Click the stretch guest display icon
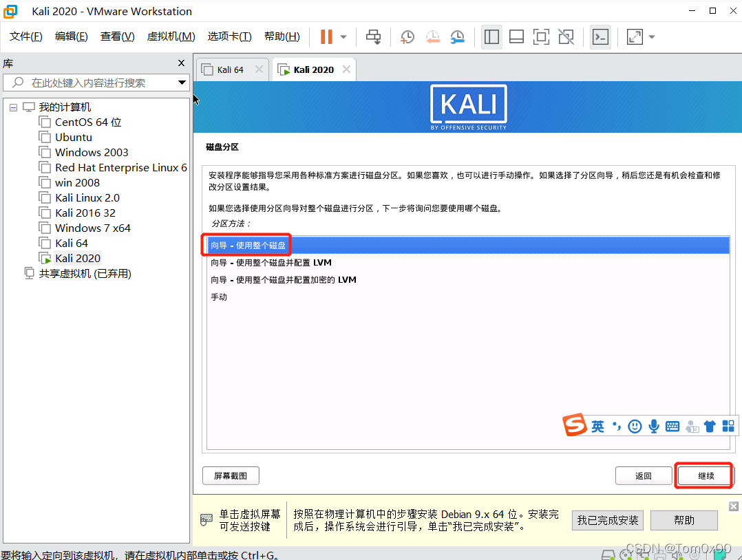Viewport: 742px width, 560px height. (635, 37)
